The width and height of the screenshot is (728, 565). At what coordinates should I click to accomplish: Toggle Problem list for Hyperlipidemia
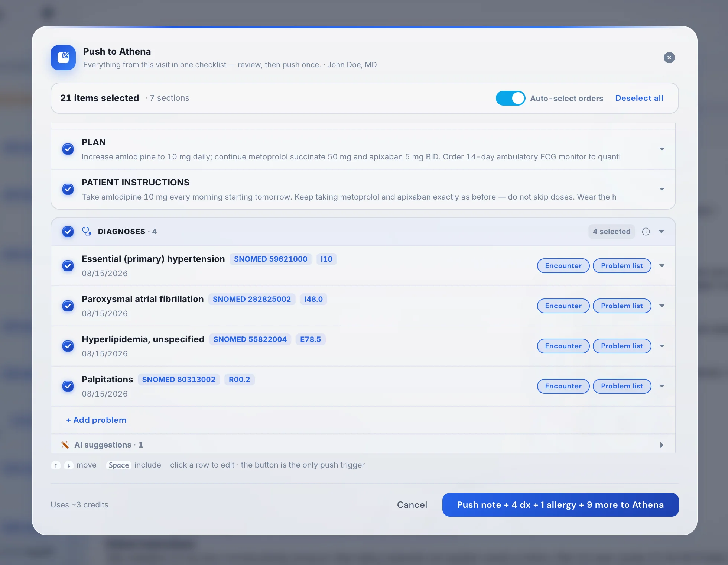click(622, 346)
